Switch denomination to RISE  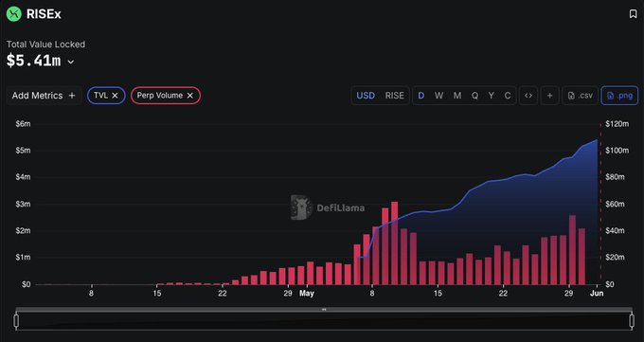tap(394, 96)
